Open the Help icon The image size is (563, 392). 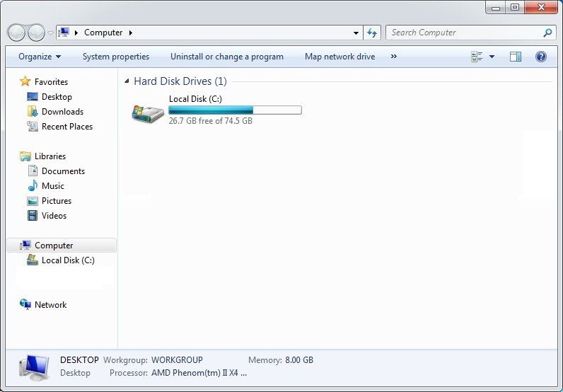[x=541, y=57]
